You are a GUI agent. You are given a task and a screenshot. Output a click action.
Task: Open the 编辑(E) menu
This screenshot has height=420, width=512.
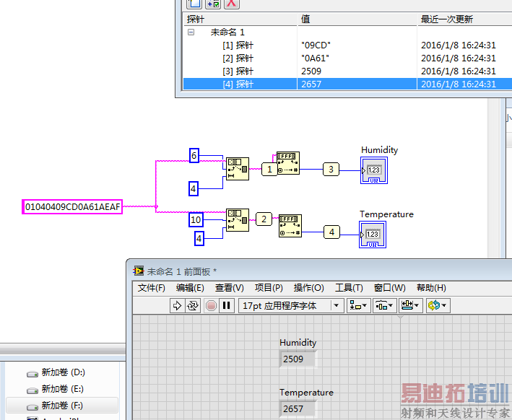pos(190,288)
